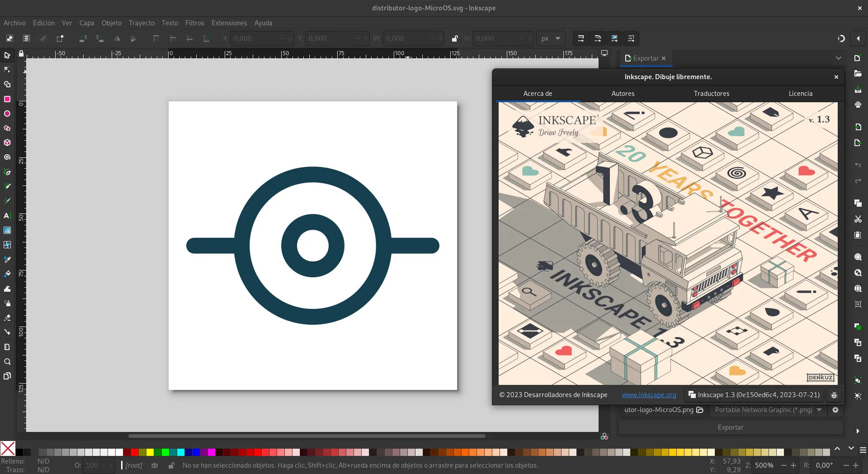The height and width of the screenshot is (474, 868).
Task: Select the Calligraphy tool
Action: coord(7,201)
